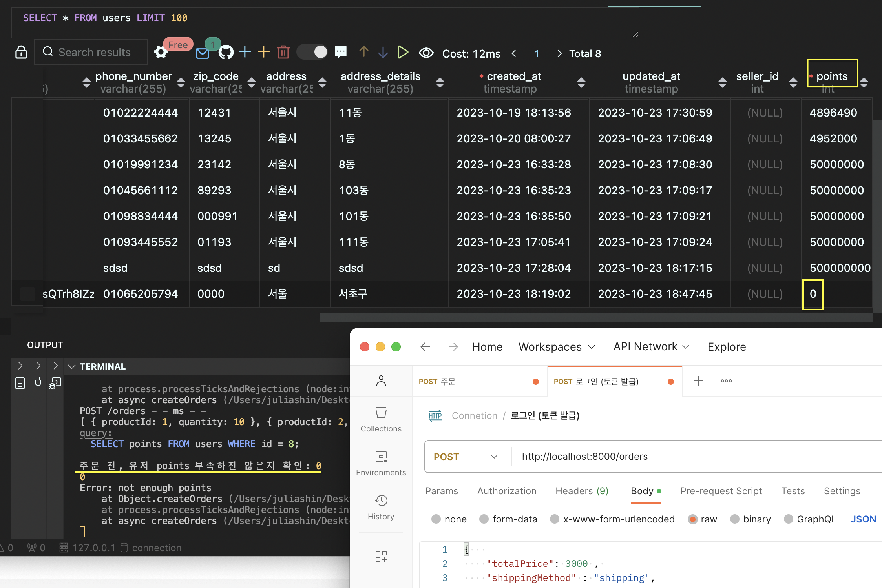Run query with green play icon
This screenshot has width=882, height=588.
point(402,52)
